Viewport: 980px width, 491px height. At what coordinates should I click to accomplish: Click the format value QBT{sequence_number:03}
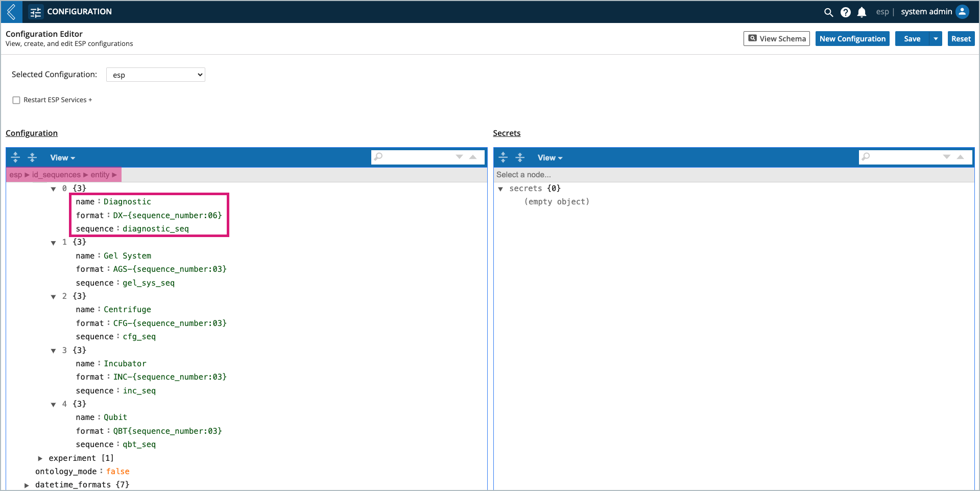point(168,431)
